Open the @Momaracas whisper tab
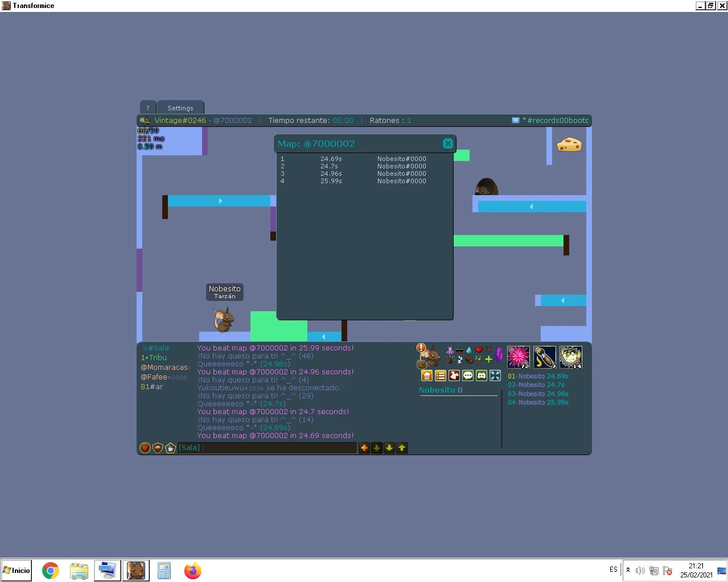 click(164, 368)
